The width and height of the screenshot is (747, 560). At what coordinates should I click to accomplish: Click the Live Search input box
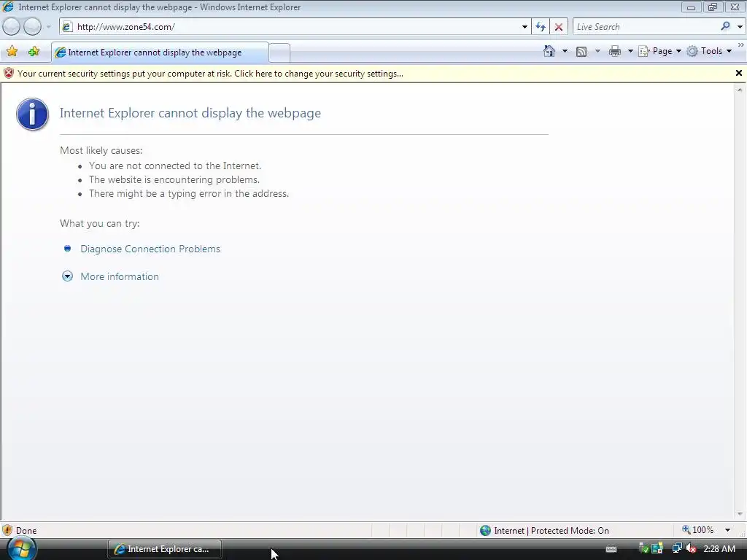coord(646,27)
